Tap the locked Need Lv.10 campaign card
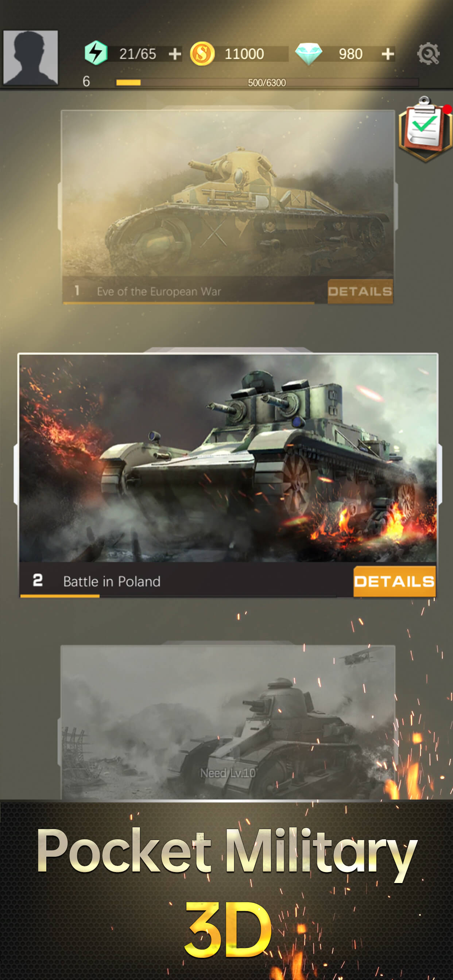 click(x=228, y=722)
